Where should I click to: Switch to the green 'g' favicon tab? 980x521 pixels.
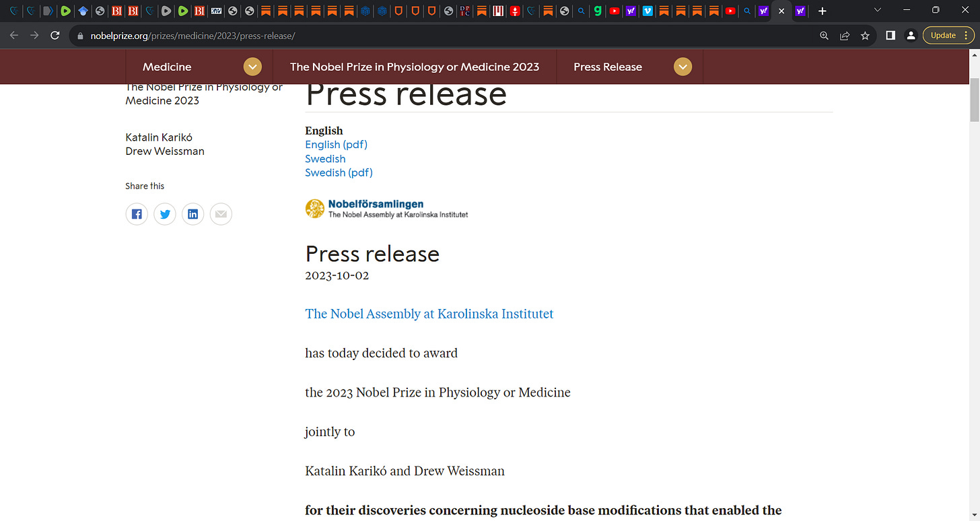click(598, 11)
